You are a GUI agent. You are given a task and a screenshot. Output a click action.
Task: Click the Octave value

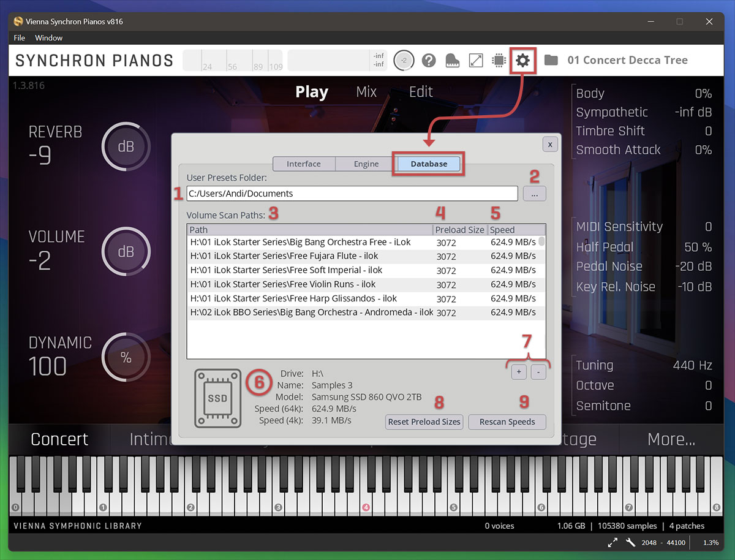pyautogui.click(x=708, y=385)
